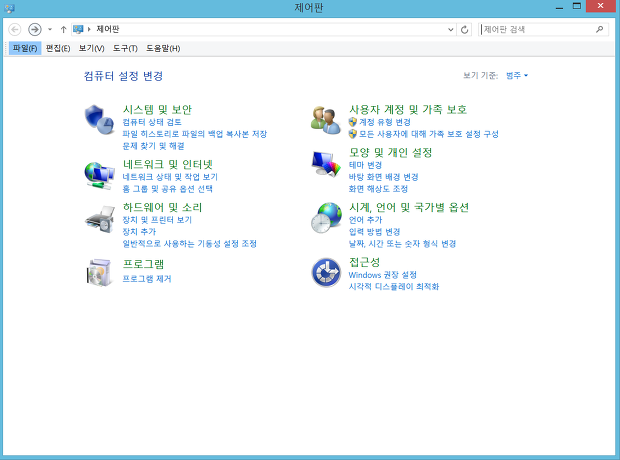The image size is (620, 460).
Task: Click the forward navigation arrow
Action: pos(35,29)
